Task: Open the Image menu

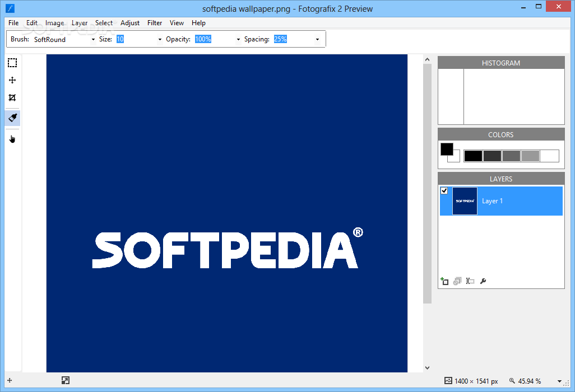Action: pyautogui.click(x=54, y=23)
